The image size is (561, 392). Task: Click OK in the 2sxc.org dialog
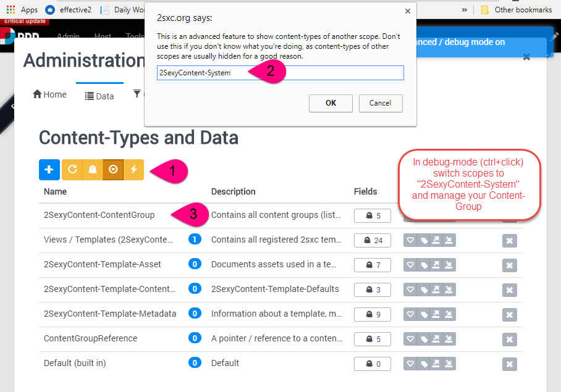[331, 103]
